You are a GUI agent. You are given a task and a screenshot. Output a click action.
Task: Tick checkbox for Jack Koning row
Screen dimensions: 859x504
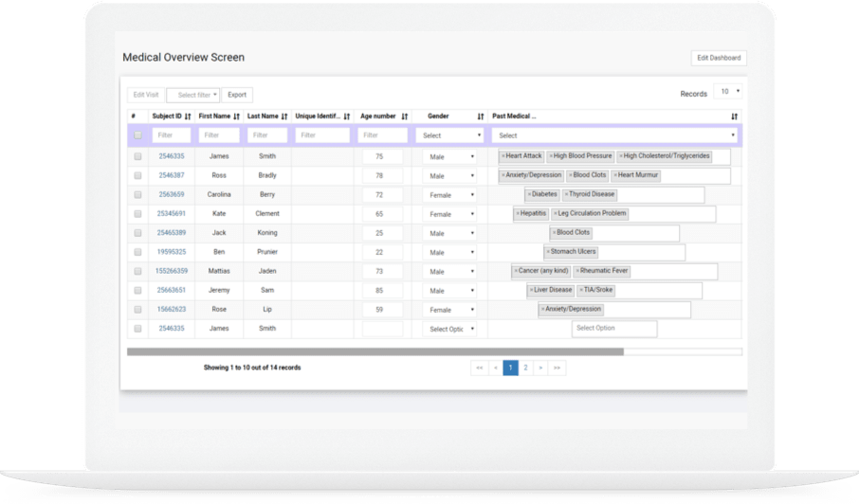tap(138, 233)
